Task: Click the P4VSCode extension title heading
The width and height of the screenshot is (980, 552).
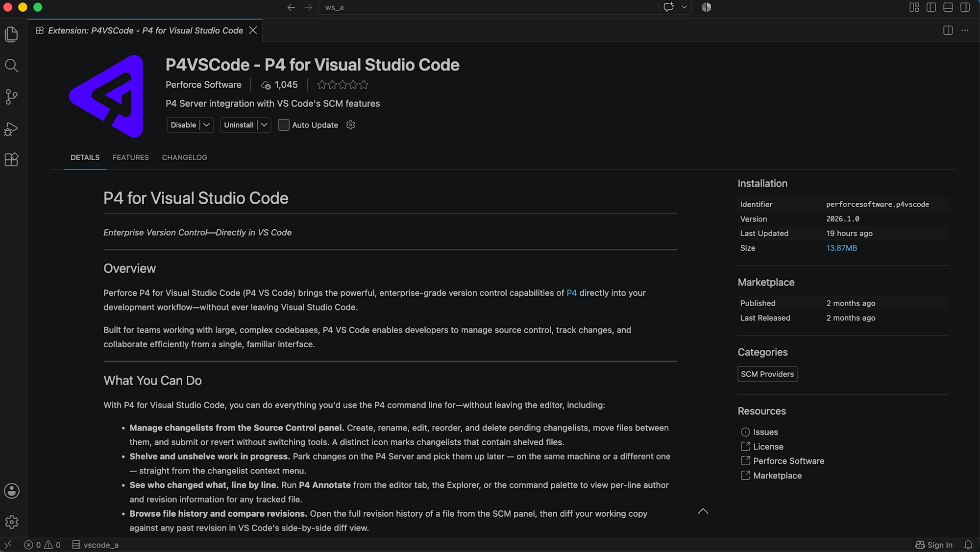Action: click(x=313, y=65)
